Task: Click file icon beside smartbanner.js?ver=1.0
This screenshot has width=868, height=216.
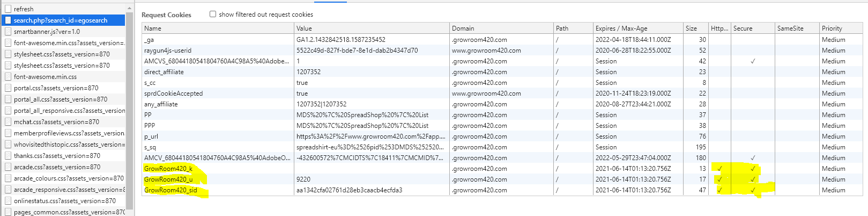Action: (8, 32)
